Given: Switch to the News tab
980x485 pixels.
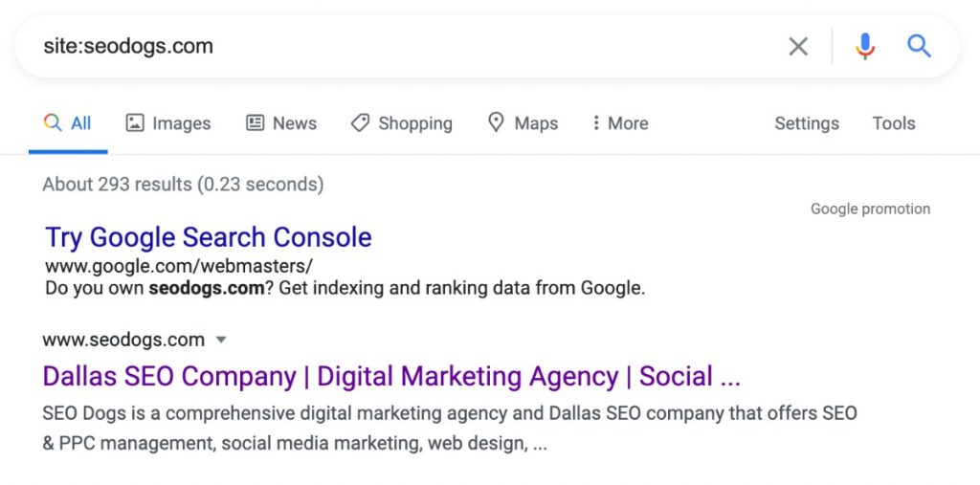Looking at the screenshot, I should point(294,123).
